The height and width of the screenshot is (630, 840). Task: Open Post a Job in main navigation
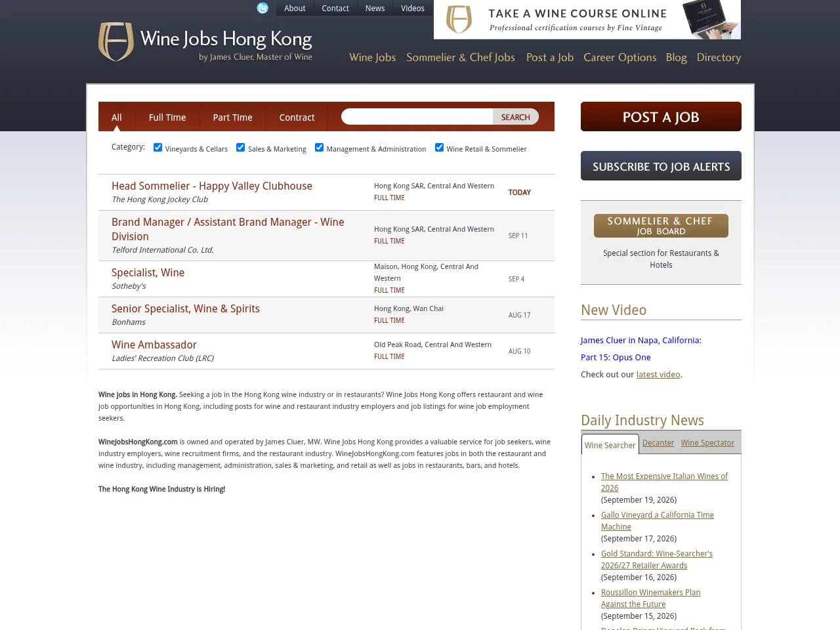[550, 58]
